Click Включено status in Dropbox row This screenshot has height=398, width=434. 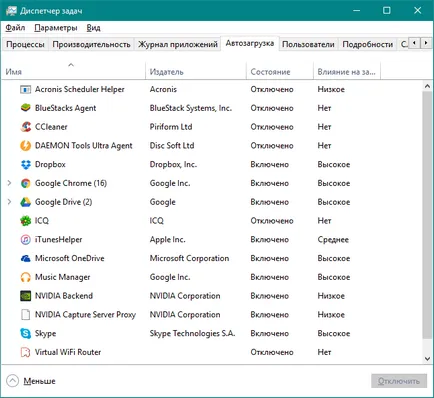(269, 164)
